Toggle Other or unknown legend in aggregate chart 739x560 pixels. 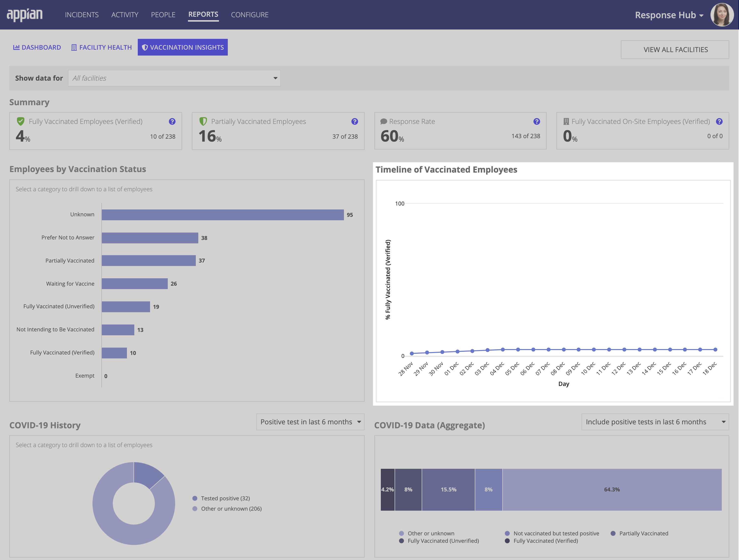click(427, 533)
